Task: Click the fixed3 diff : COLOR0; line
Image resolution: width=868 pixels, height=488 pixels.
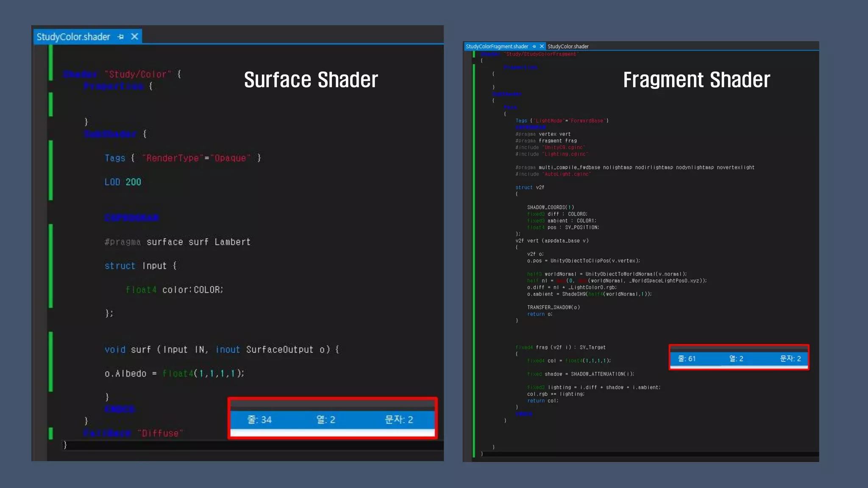Action: tap(557, 214)
